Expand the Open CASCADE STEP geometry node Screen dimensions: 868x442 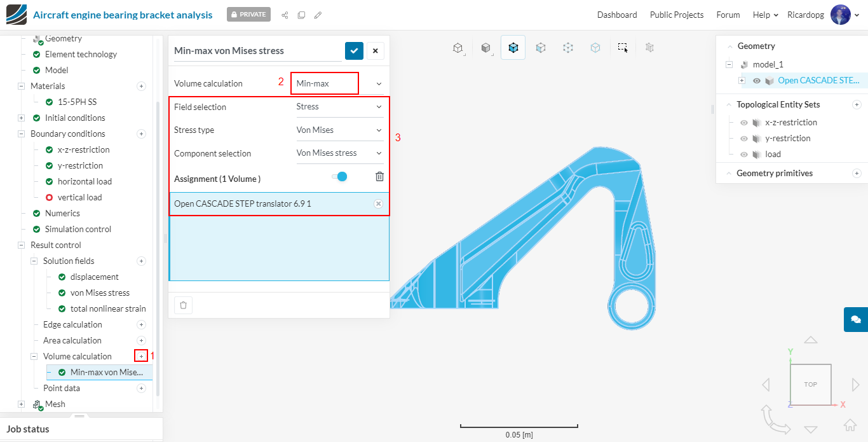742,81
